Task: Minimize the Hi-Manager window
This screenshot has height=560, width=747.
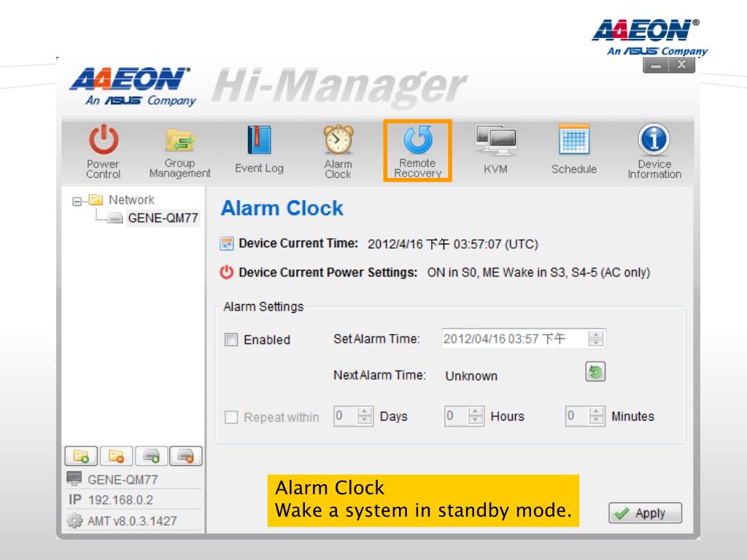Action: coord(656,65)
